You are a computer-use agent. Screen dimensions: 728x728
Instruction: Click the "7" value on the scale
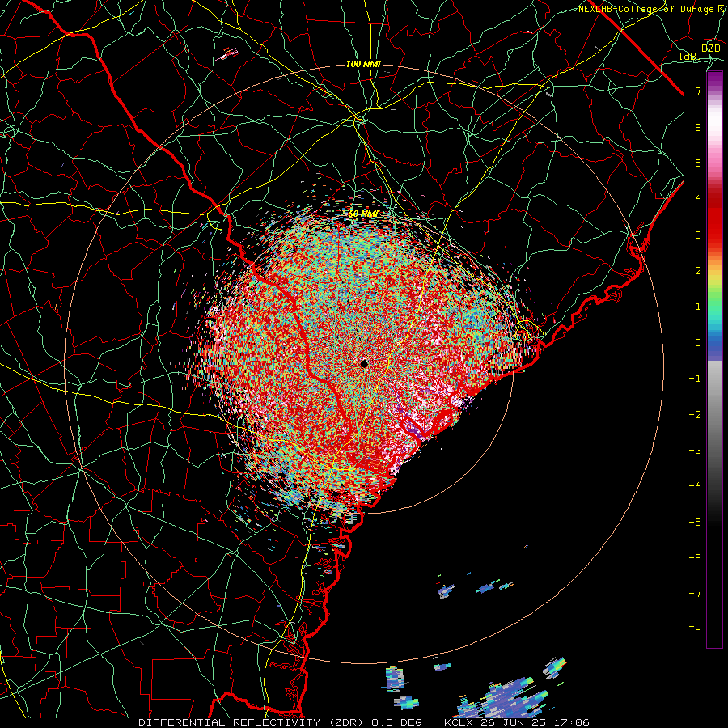click(698, 91)
